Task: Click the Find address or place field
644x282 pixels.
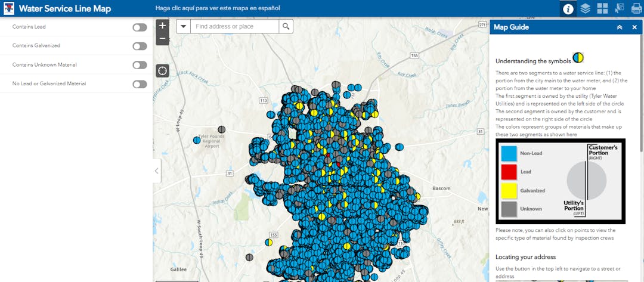Action: click(x=235, y=26)
